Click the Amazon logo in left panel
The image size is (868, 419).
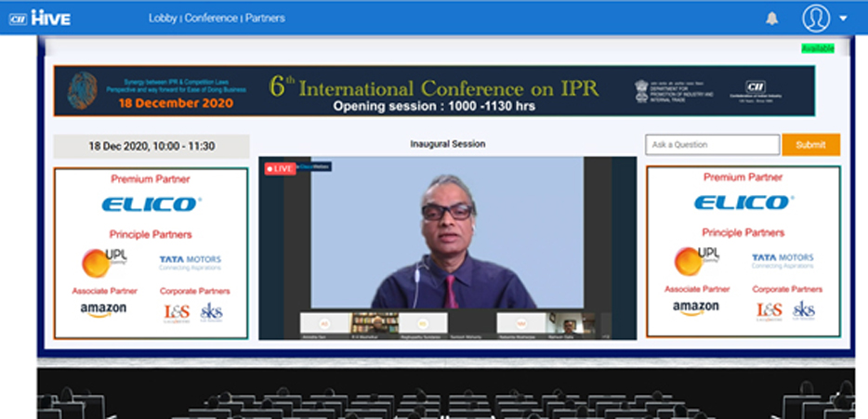click(x=103, y=310)
